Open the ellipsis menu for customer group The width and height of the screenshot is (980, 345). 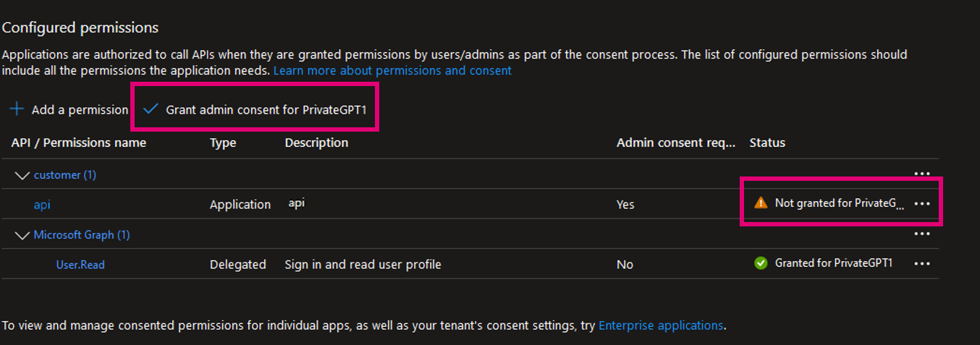pos(921,174)
